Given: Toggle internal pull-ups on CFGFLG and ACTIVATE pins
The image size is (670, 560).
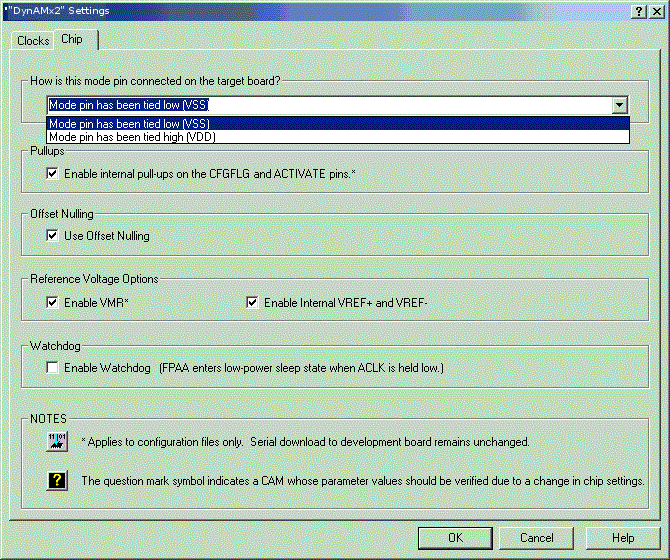Looking at the screenshot, I should pyautogui.click(x=52, y=173).
